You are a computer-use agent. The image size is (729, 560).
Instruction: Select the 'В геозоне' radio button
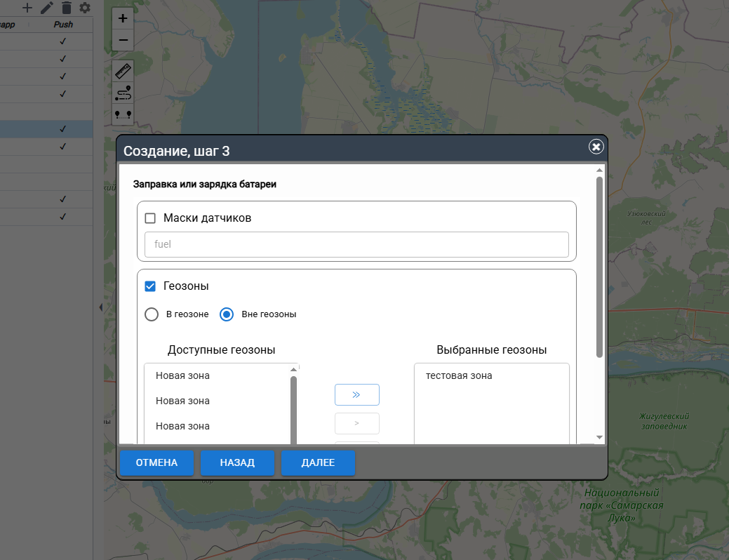[152, 314]
